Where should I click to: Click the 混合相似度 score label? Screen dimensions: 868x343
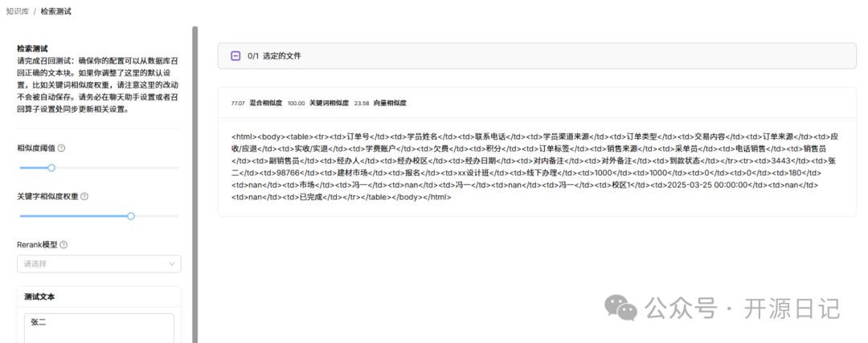coord(266,104)
